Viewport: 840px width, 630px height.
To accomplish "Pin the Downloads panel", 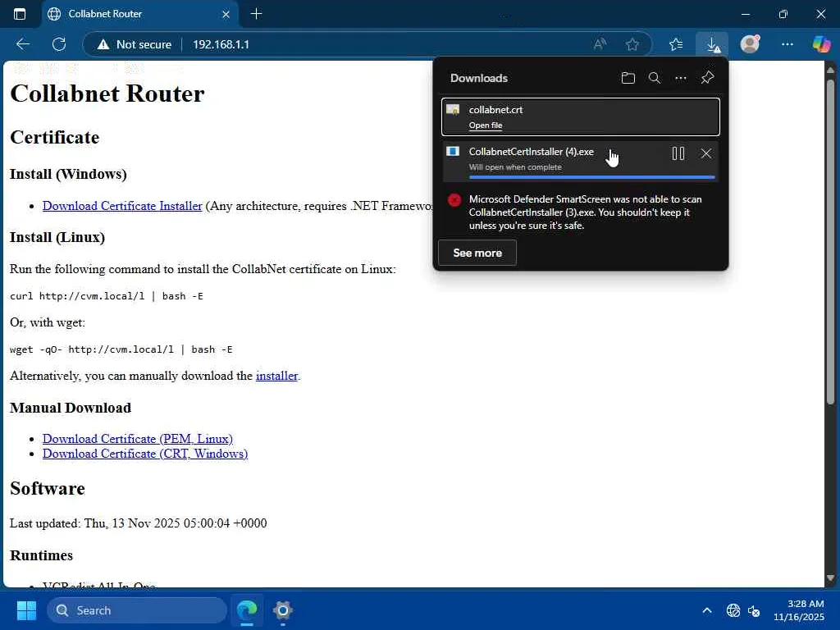I will (707, 78).
